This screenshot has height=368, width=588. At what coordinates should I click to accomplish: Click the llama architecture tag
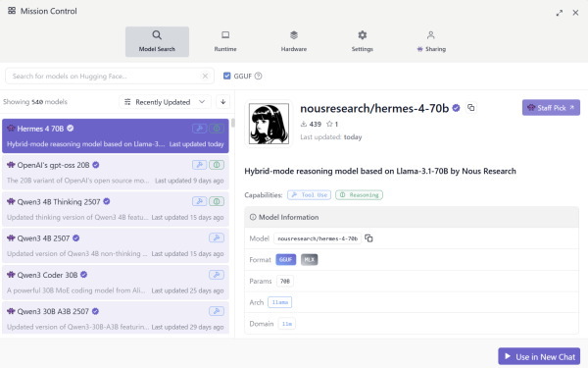tap(279, 302)
